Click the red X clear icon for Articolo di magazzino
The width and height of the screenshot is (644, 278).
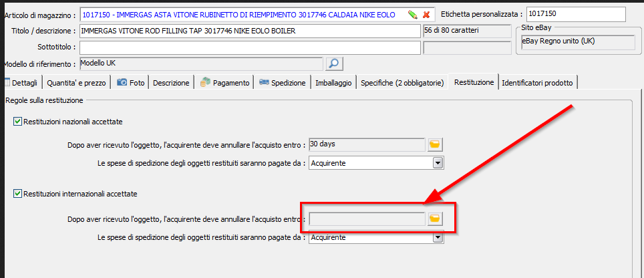(x=426, y=15)
